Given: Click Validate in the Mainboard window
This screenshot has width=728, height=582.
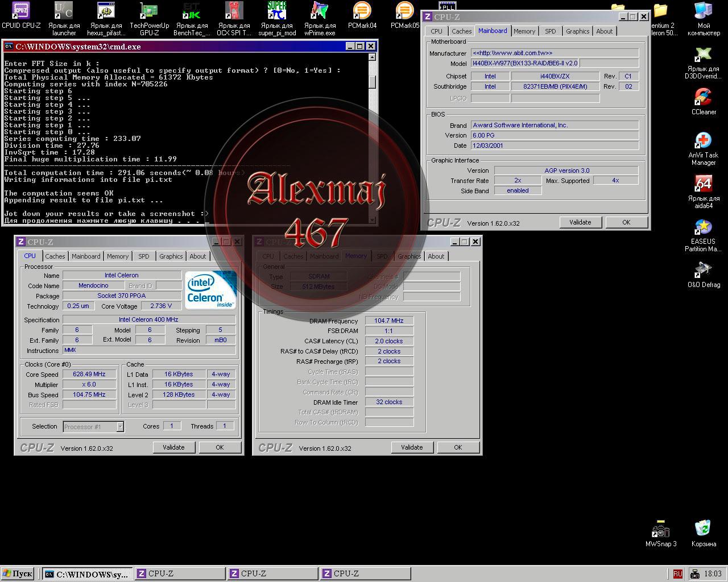Looking at the screenshot, I should [x=580, y=222].
